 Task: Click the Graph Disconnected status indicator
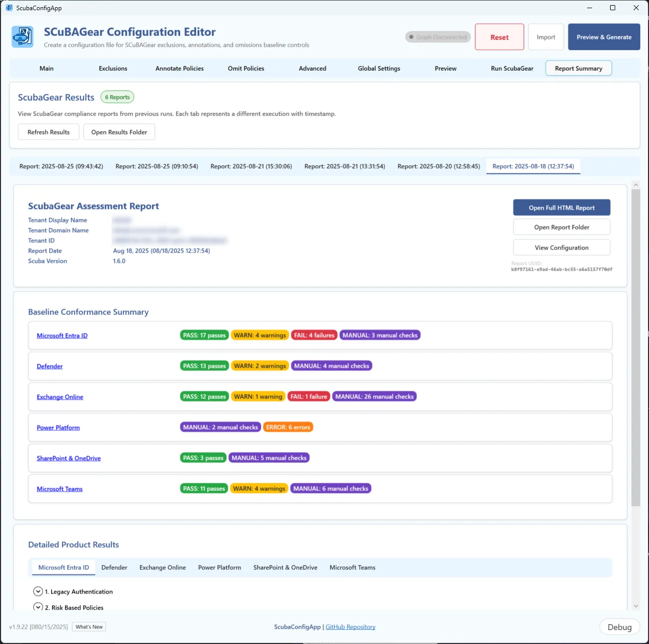(438, 37)
